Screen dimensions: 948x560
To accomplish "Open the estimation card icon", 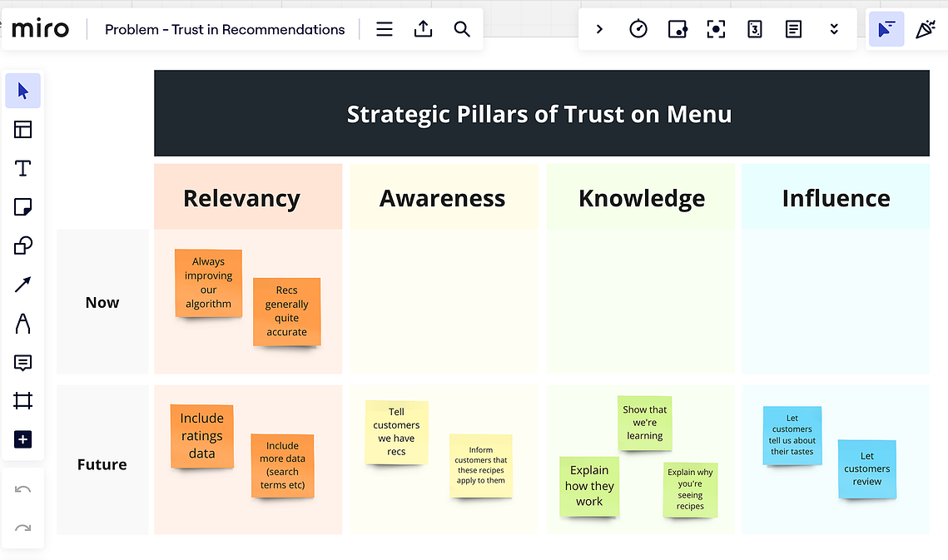I will 755,29.
